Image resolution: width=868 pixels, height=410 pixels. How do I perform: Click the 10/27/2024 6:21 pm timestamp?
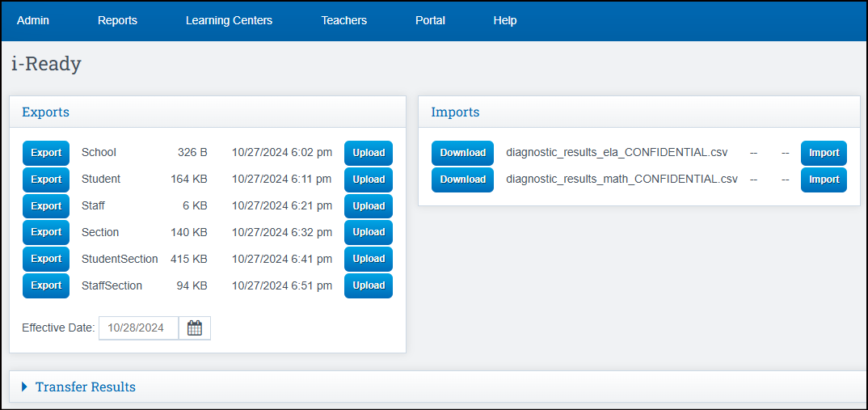282,205
